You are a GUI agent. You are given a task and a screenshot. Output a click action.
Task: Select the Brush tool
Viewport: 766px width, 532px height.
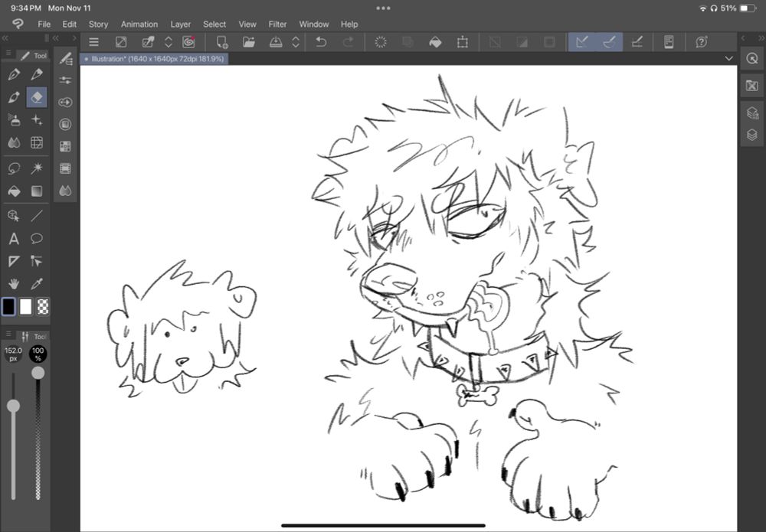[x=14, y=97]
